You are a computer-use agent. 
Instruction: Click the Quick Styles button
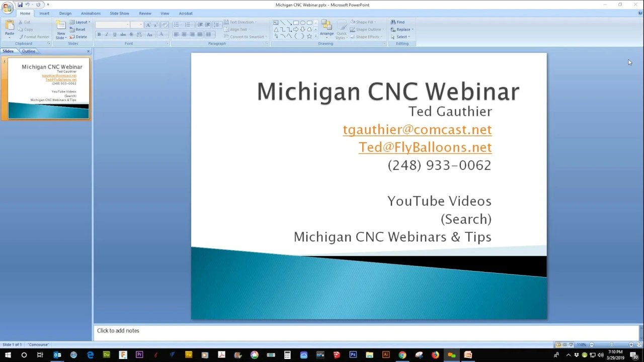pyautogui.click(x=342, y=30)
